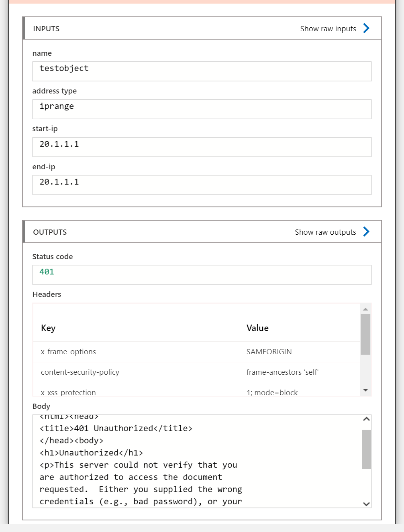This screenshot has width=404, height=532.
Task: Click the scroll-down arrow on the Headers table
Action: pos(365,390)
